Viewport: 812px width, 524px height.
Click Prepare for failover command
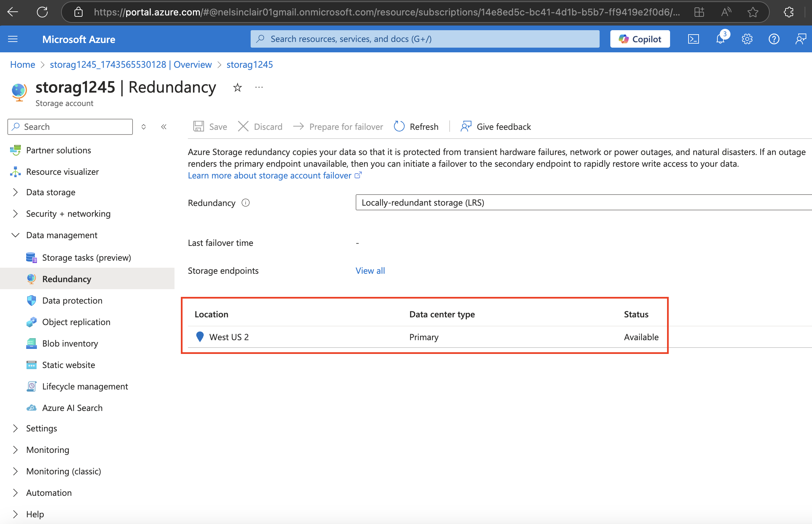pyautogui.click(x=338, y=126)
